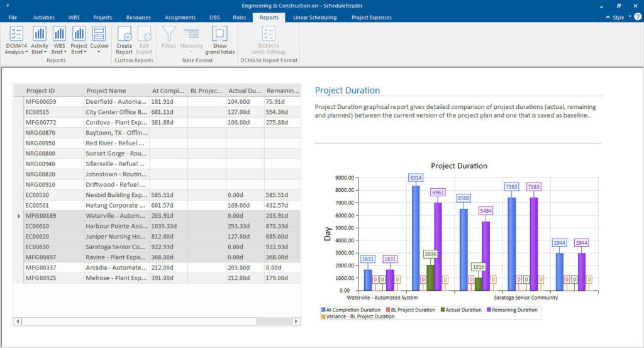Click the horizontal scrollbar thumb

click(139, 322)
